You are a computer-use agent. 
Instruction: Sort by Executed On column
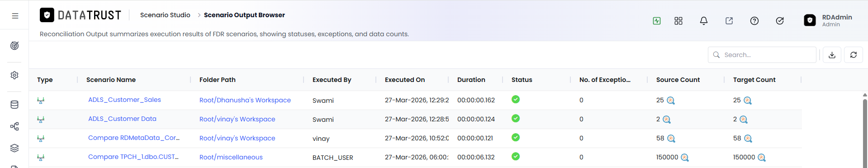[405, 80]
